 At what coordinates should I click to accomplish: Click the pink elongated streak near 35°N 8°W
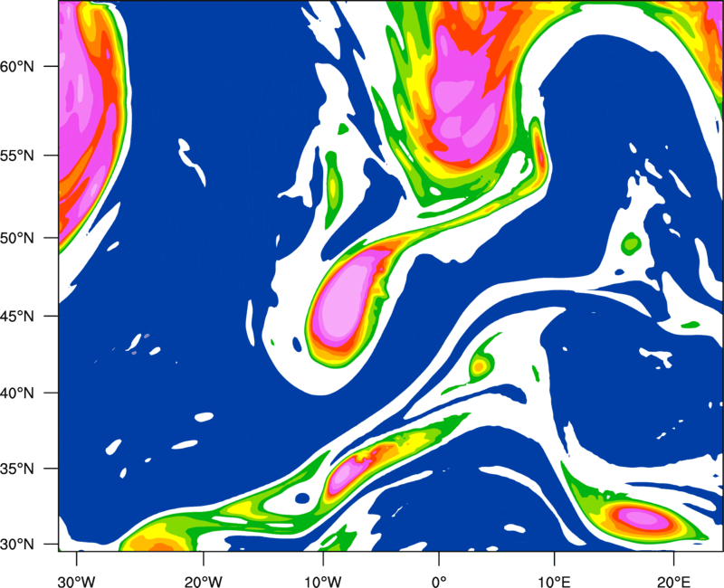point(349,471)
